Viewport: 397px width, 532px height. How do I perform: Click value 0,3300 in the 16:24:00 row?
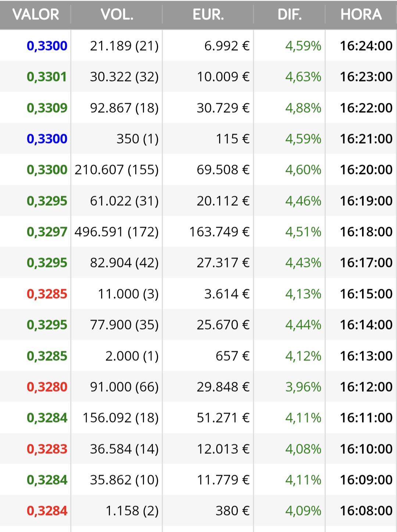(47, 46)
